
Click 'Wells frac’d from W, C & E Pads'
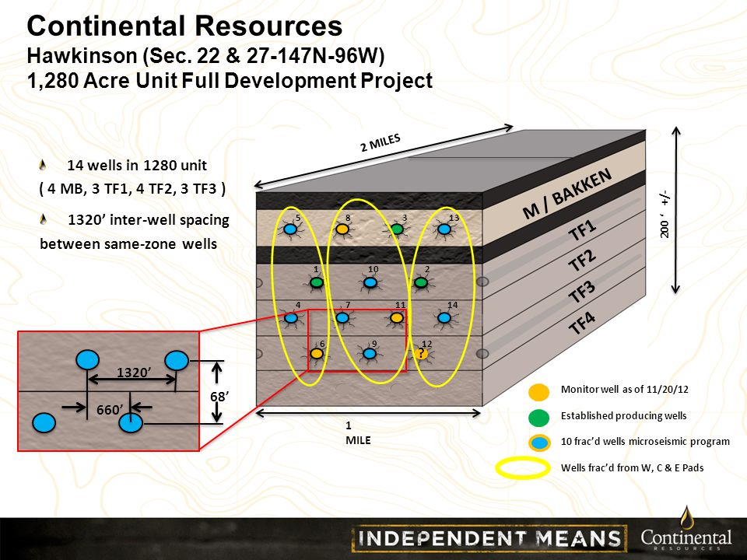point(632,467)
